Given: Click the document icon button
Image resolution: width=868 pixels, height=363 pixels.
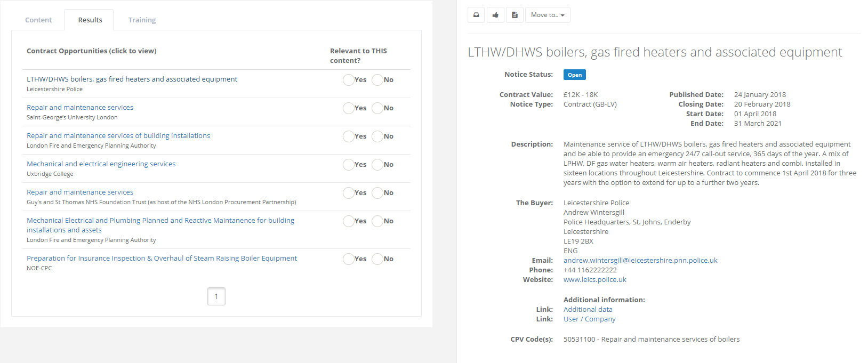Looking at the screenshot, I should [515, 15].
